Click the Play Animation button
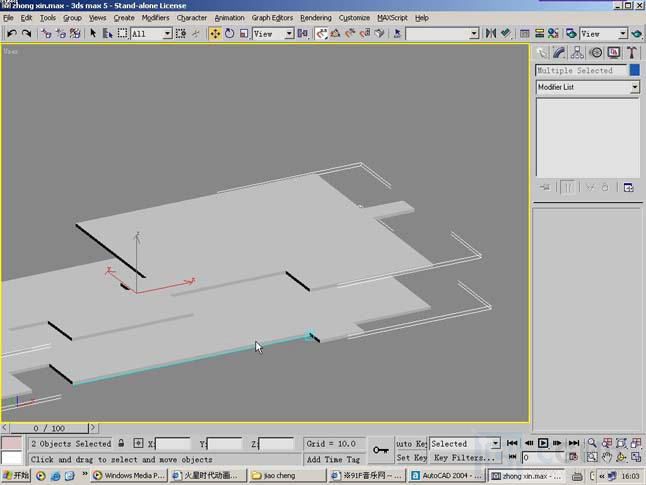Screen dimensions: 646x485 (543, 443)
